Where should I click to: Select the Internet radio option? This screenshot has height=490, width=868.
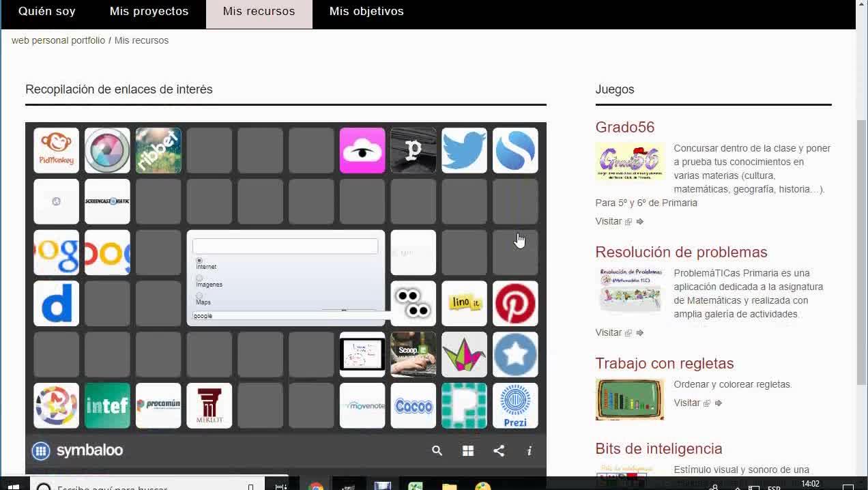click(x=199, y=261)
